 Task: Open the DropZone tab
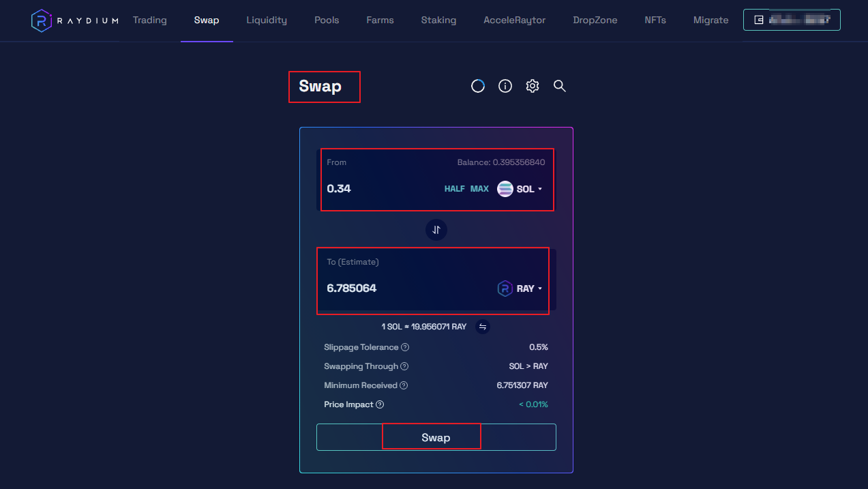(x=595, y=20)
